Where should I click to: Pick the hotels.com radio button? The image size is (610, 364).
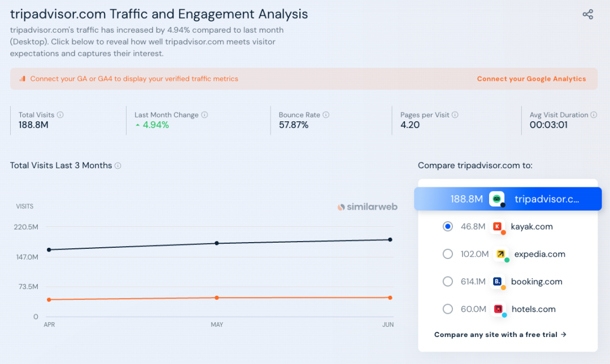coord(448,309)
